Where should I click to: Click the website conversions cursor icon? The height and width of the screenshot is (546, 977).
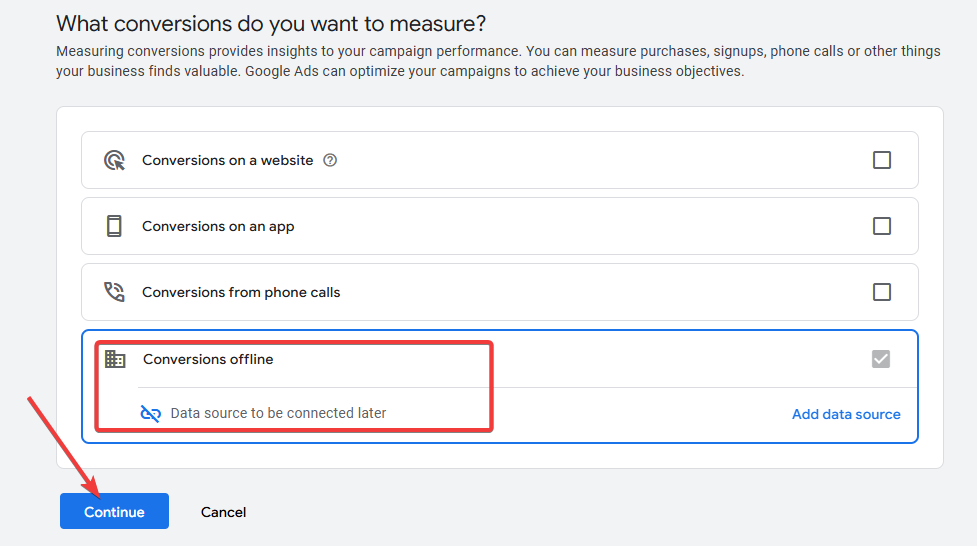tap(115, 160)
